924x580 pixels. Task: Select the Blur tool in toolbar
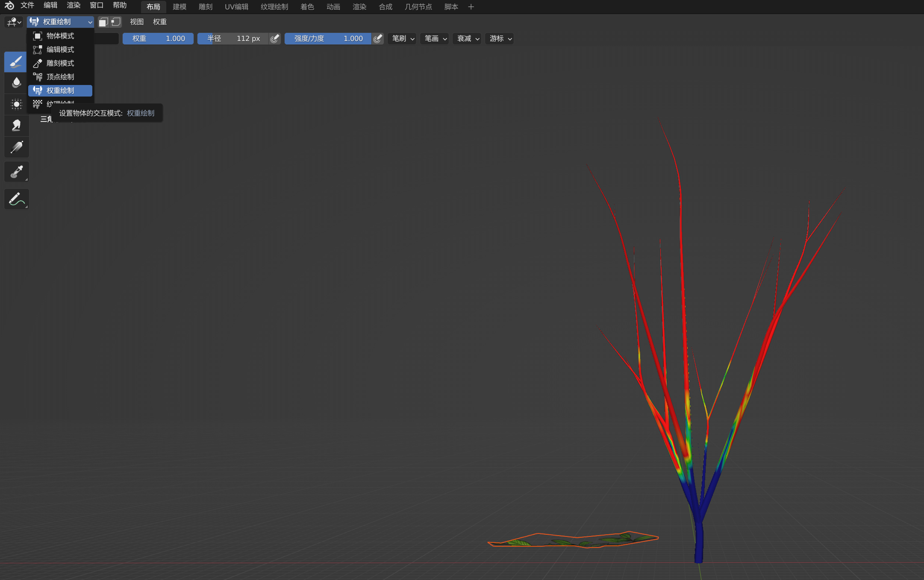(16, 82)
